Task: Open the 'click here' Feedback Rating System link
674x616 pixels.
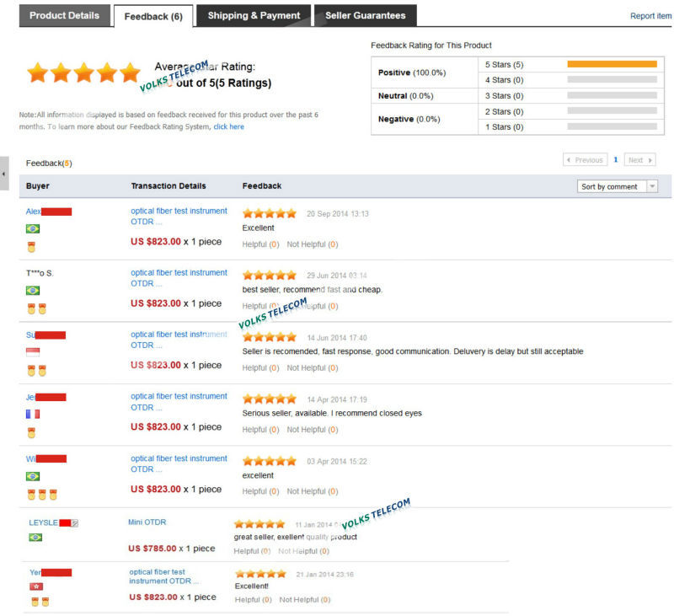Action: tap(228, 126)
